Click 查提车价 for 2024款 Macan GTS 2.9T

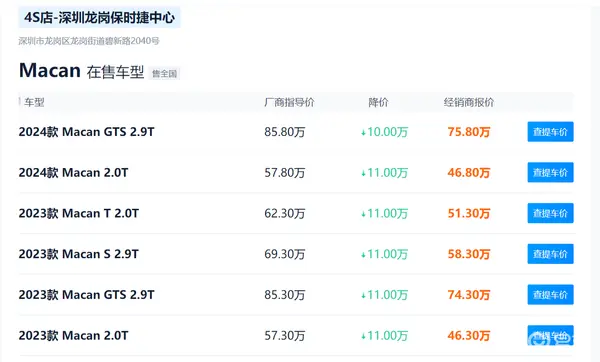click(x=550, y=132)
